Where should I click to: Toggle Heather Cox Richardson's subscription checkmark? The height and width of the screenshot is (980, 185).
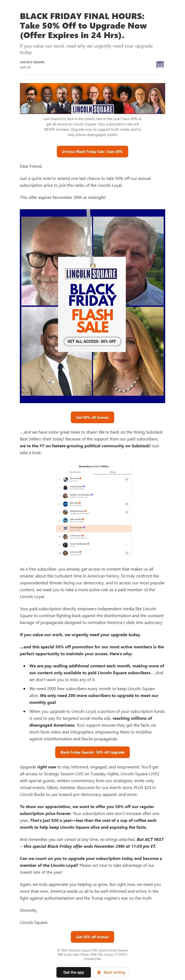pos(127,496)
